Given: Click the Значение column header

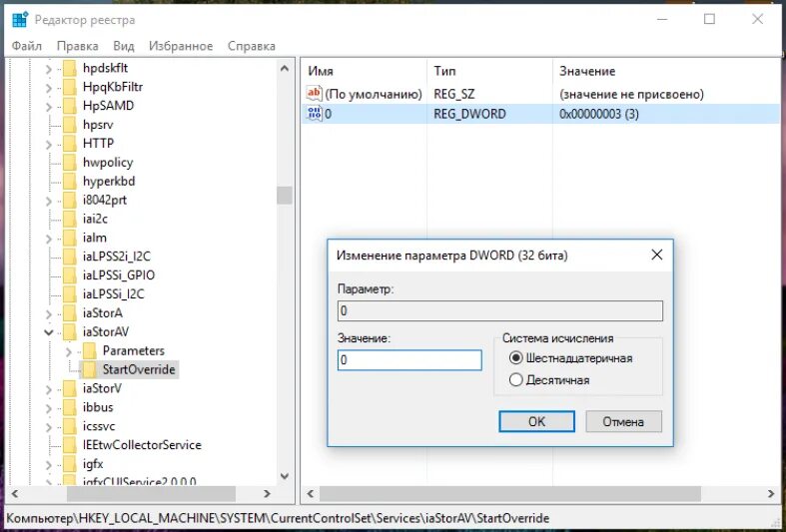Looking at the screenshot, I should click(x=667, y=71).
